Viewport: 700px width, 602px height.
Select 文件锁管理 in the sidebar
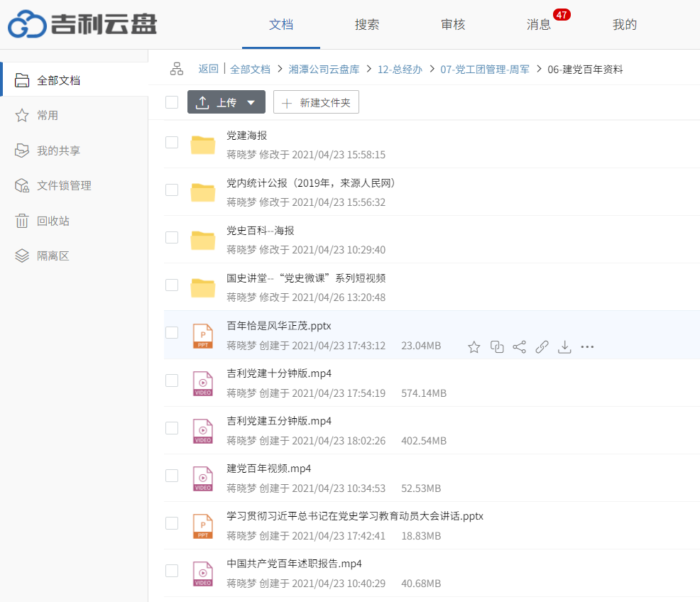pyautogui.click(x=57, y=185)
